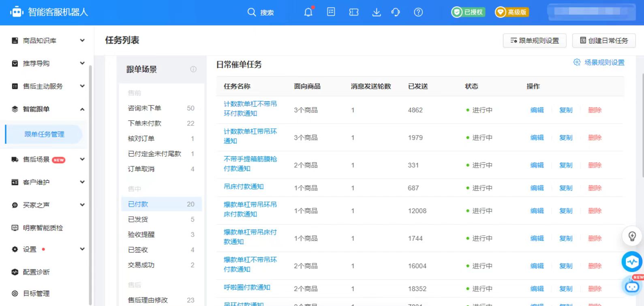Select 已签收 scenario
Screen dimensions: 644x306
pos(161,250)
